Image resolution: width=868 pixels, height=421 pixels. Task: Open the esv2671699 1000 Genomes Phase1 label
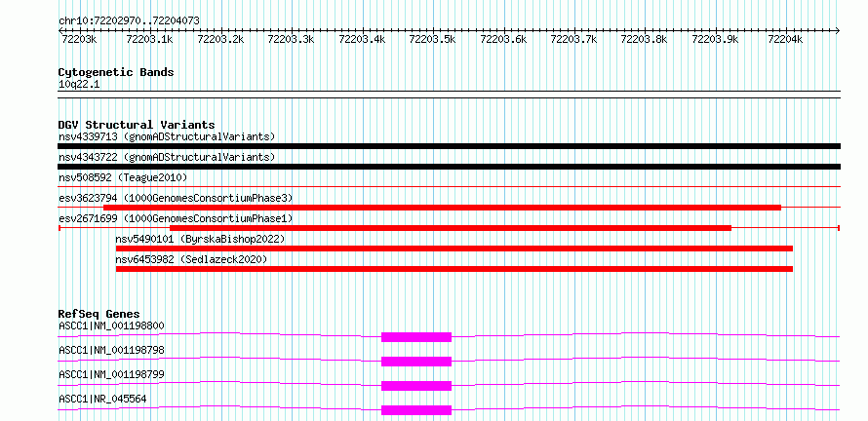tap(176, 218)
